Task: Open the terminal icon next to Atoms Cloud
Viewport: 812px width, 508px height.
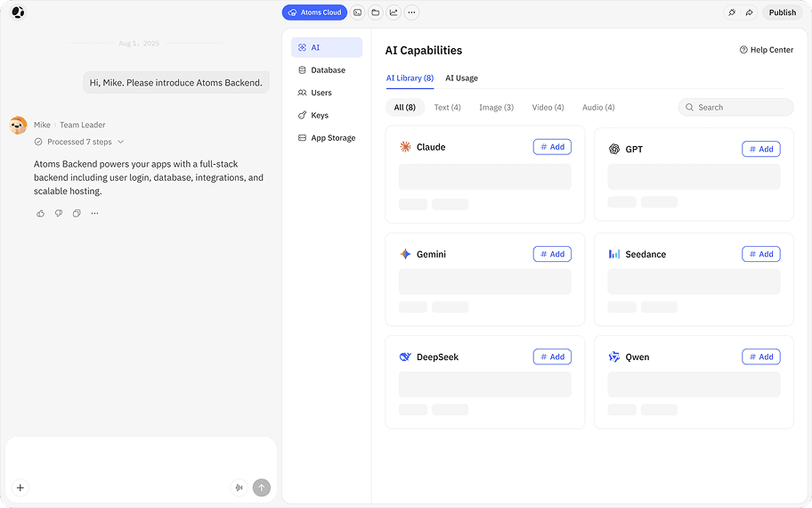Action: tap(357, 12)
